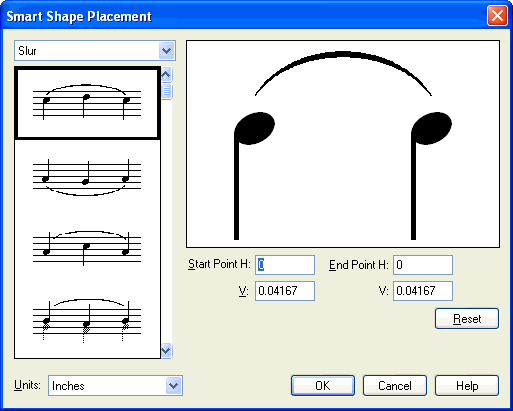Click the End Point H field
Screen dimensions: 513x411
click(x=423, y=265)
